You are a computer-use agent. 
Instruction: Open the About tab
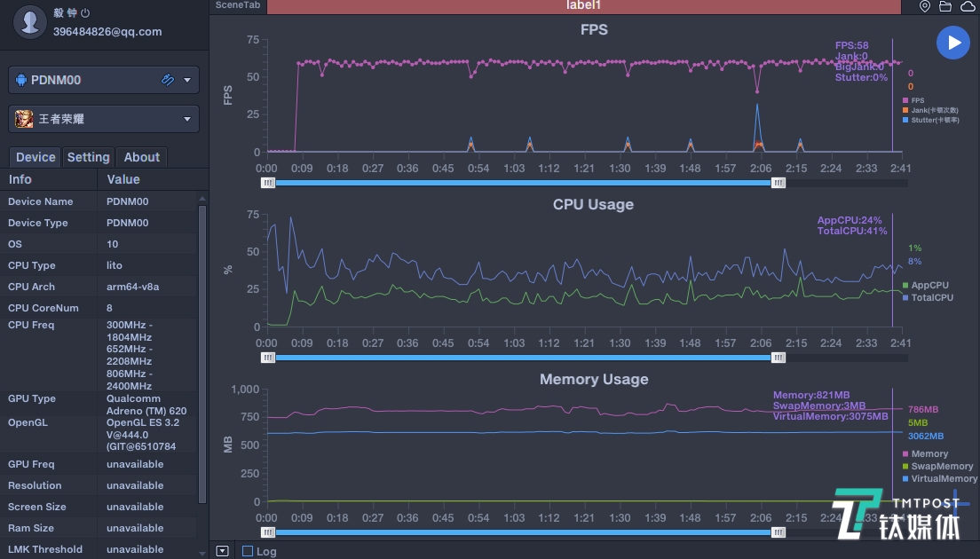pyautogui.click(x=141, y=157)
